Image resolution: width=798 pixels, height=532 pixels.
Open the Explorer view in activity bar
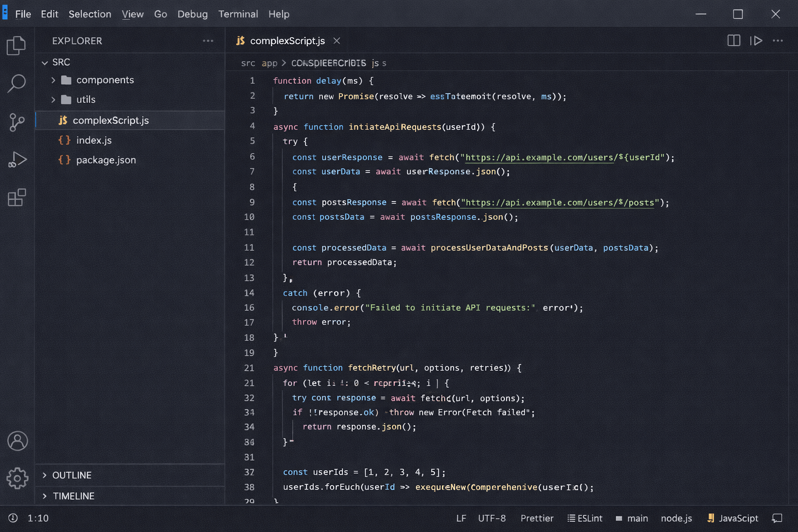(x=16, y=46)
